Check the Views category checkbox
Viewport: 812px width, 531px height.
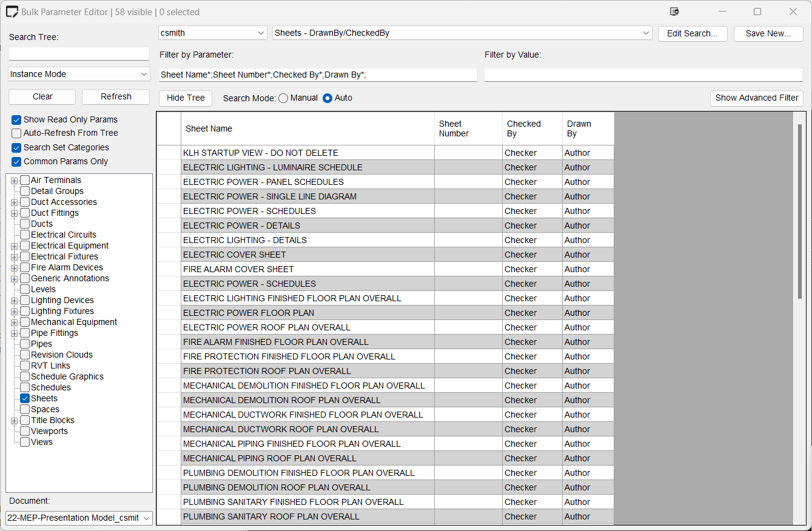tap(25, 442)
